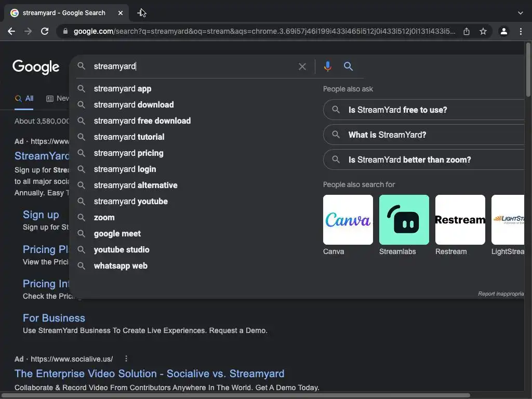Open the Pricing Plans sitelink

coord(46,249)
